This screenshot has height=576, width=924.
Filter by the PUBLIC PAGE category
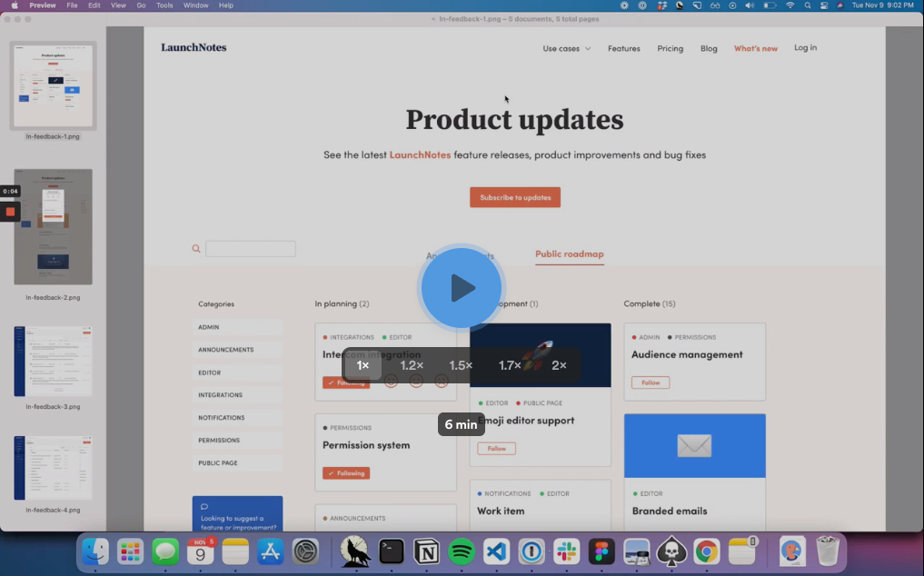pos(237,462)
